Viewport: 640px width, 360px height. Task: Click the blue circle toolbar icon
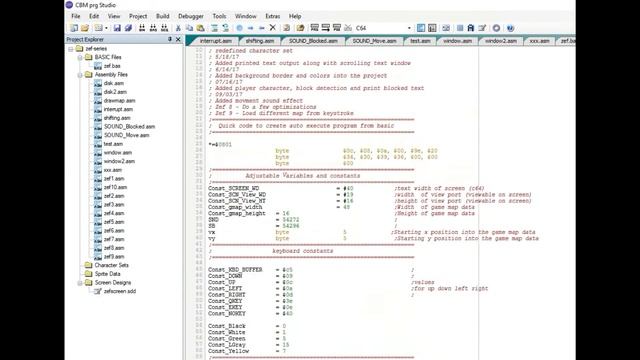(239, 28)
